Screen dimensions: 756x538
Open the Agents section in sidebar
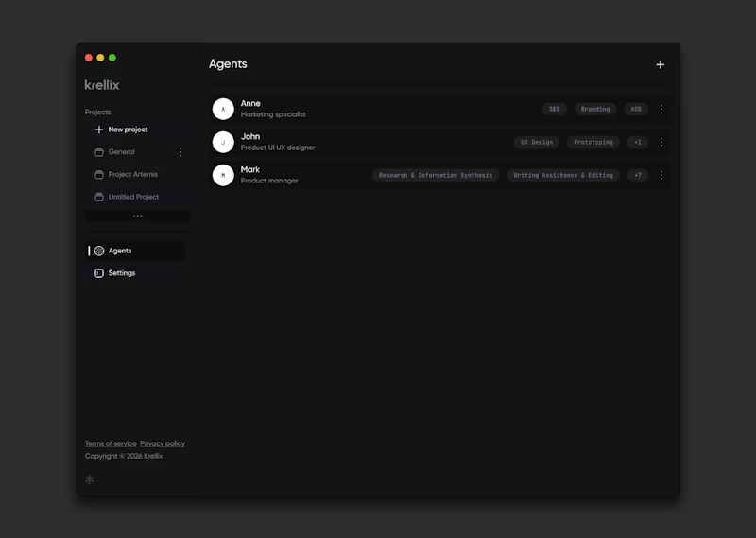click(x=135, y=251)
